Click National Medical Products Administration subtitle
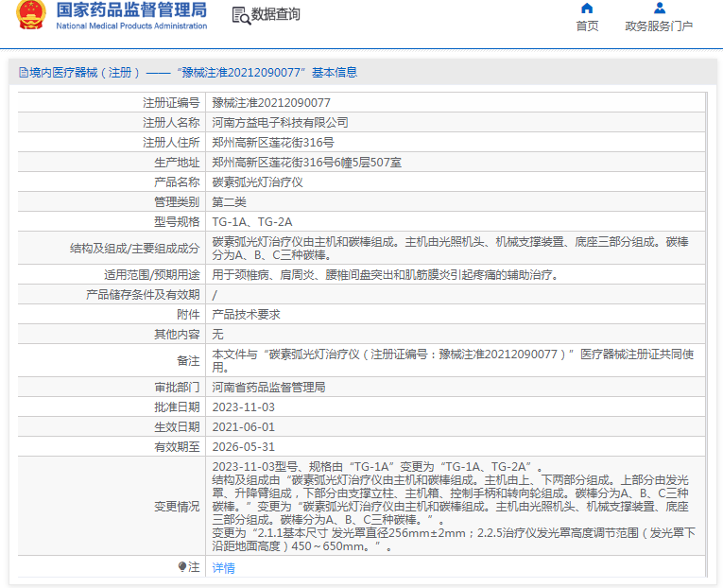This screenshot has width=723, height=588. (131, 26)
